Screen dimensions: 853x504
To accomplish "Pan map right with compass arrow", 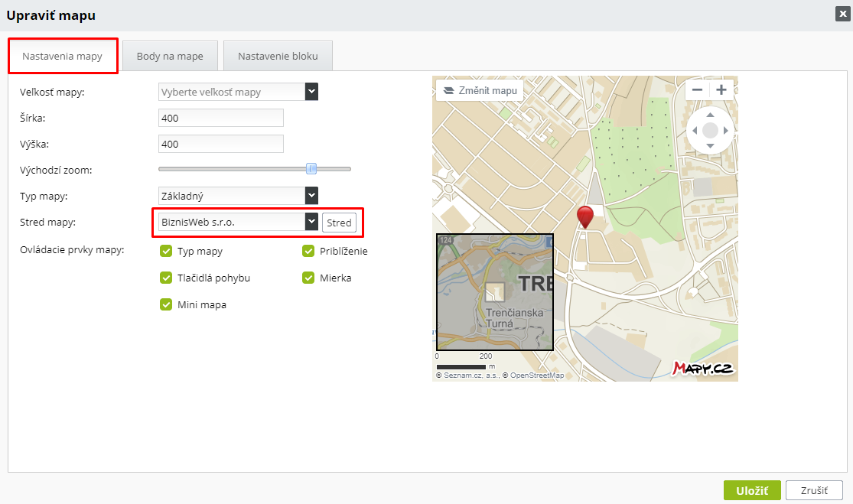I will 725,131.
